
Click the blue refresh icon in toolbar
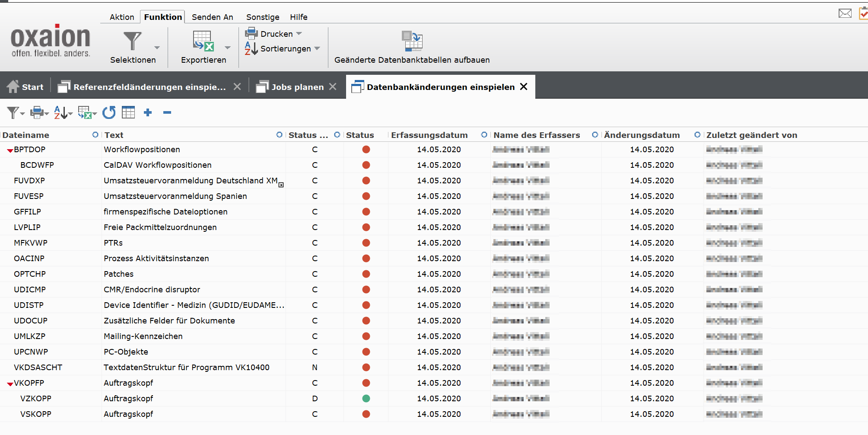coord(109,113)
